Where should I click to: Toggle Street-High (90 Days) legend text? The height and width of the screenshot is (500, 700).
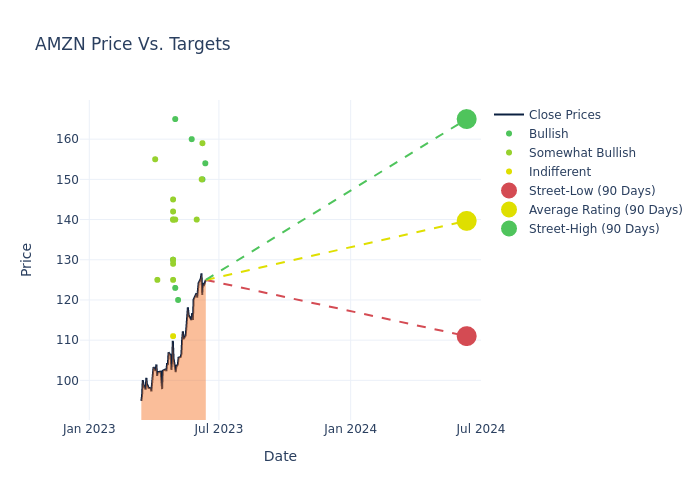pos(594,229)
